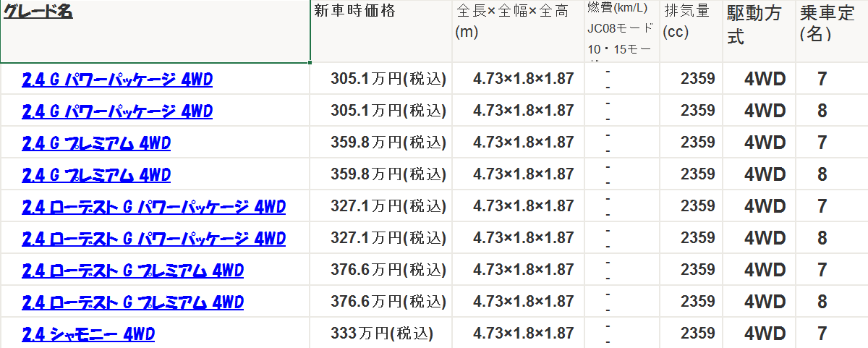Viewport: 868px width, 348px height.
Task: Open 8-seater 2.4 ローデスト G プレミアム link
Action: click(132, 302)
